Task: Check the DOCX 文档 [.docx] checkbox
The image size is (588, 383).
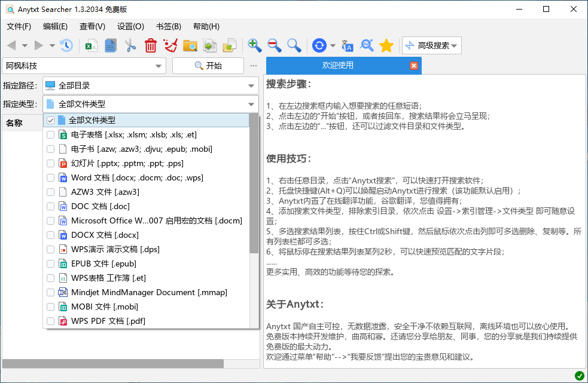Action: [x=51, y=235]
